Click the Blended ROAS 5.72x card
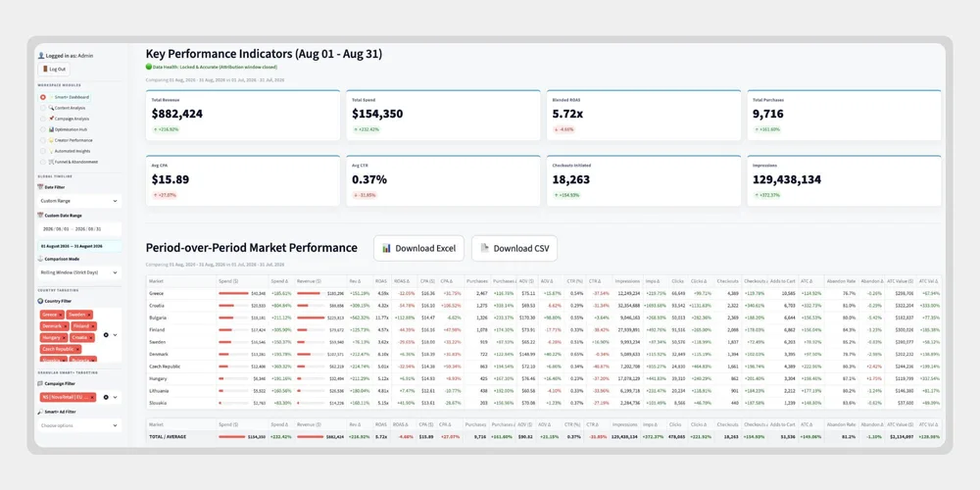The image size is (980, 490). [x=644, y=115]
